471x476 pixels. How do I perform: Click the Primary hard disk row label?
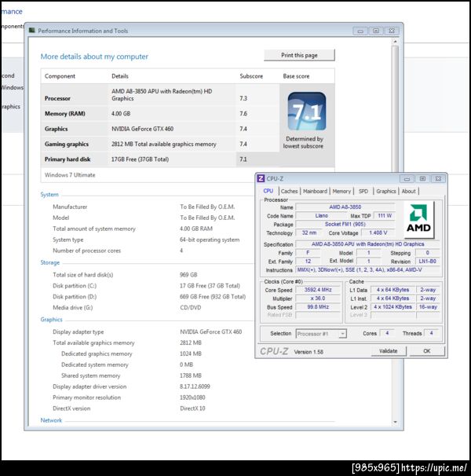click(x=68, y=159)
